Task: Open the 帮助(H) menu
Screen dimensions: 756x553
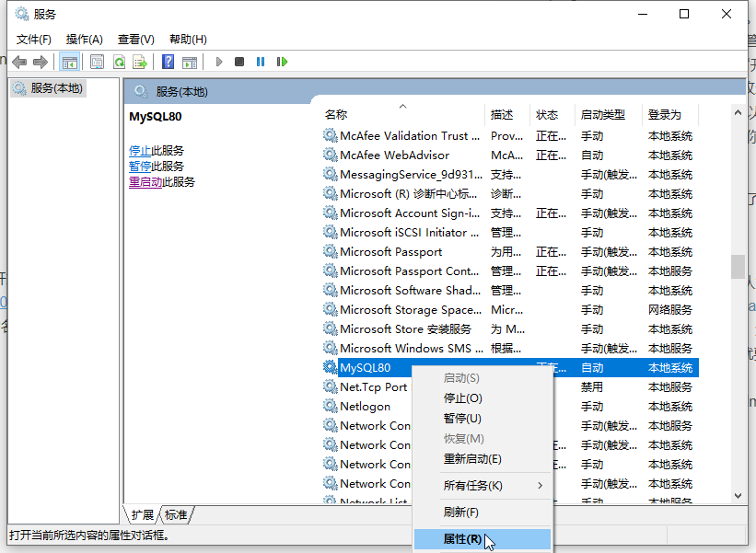Action: (188, 39)
